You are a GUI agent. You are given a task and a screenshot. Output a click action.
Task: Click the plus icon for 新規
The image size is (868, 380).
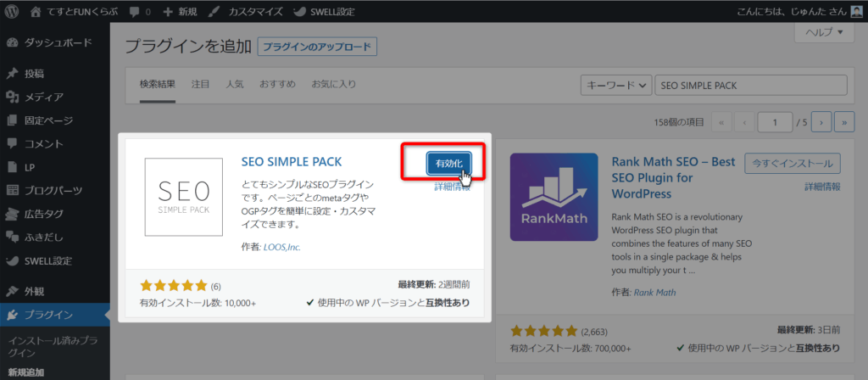coord(169,11)
